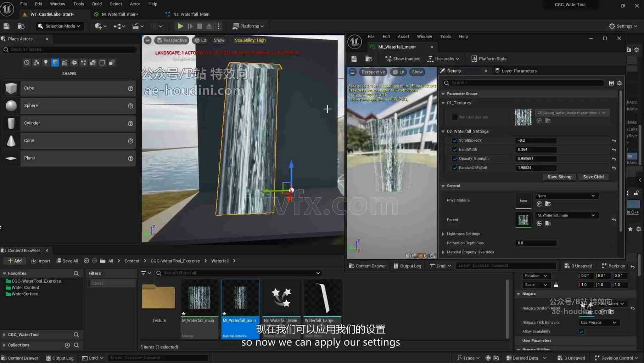Click the Import button in Content Browser
The width and height of the screenshot is (644, 363).
pyautogui.click(x=40, y=261)
